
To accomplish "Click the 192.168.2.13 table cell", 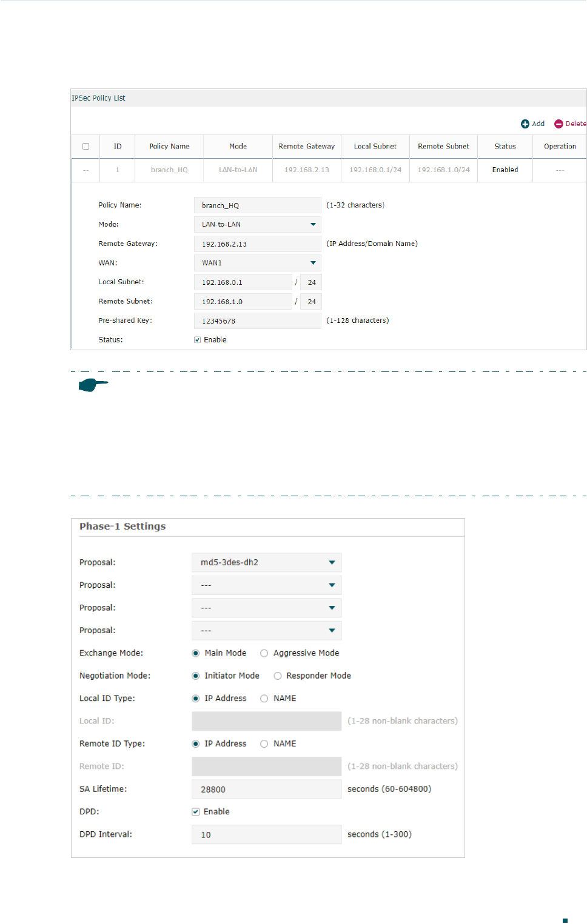I will point(307,170).
